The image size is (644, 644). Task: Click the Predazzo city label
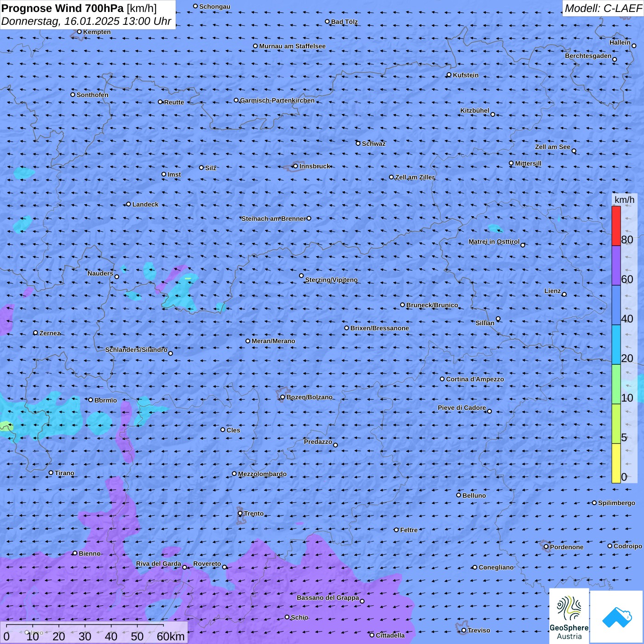pos(318,442)
